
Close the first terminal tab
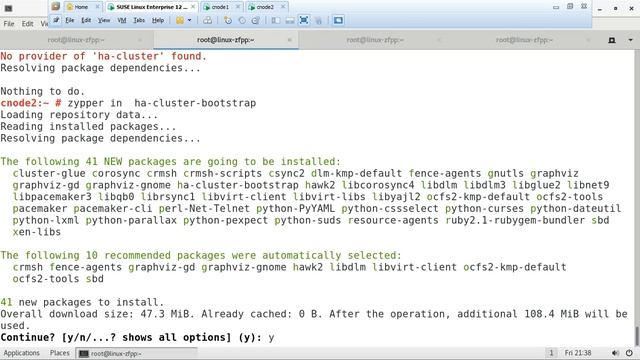click(140, 40)
